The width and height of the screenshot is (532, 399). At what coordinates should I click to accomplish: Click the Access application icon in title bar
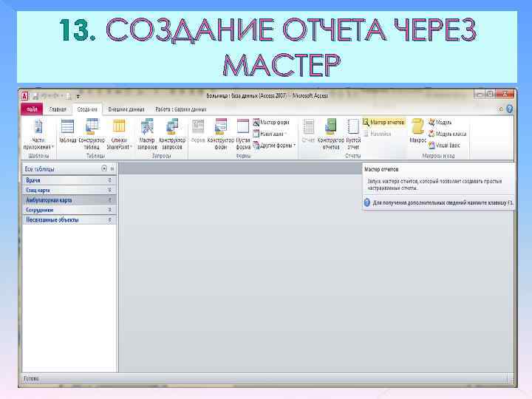(x=25, y=96)
